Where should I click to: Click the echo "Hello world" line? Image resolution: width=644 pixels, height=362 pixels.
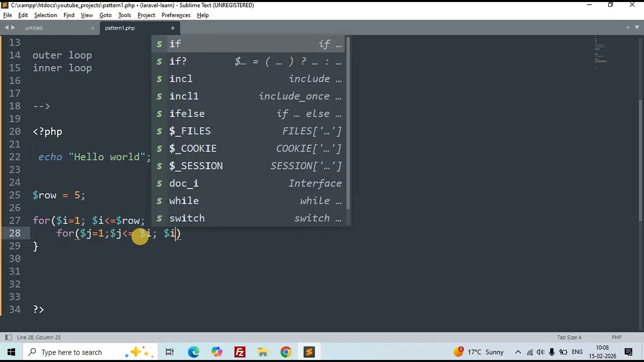click(x=95, y=157)
